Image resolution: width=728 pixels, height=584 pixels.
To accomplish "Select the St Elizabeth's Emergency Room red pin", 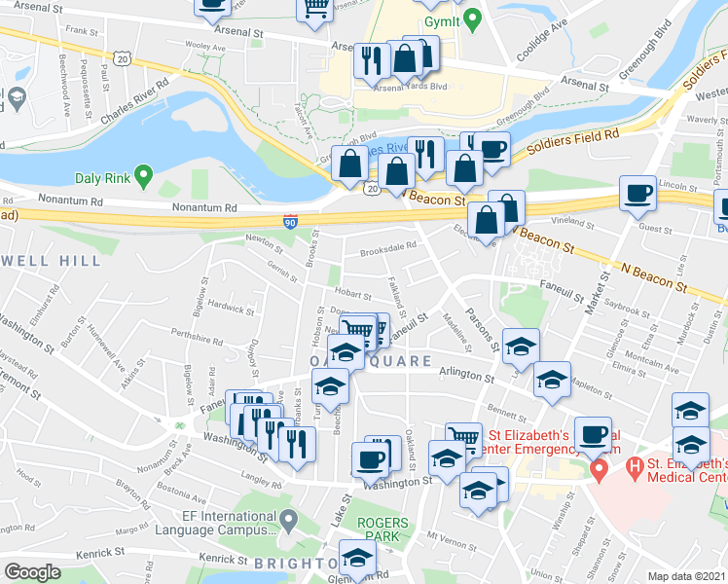I will [x=599, y=471].
